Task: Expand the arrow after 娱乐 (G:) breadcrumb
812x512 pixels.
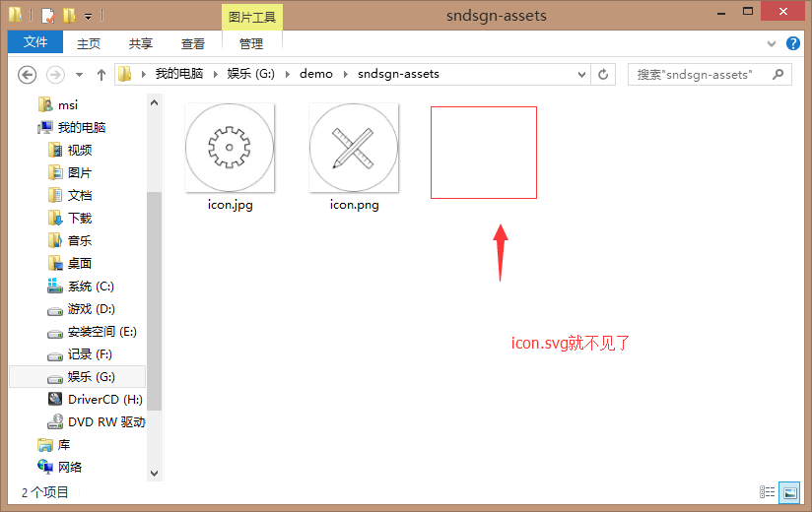Action: tap(288, 75)
